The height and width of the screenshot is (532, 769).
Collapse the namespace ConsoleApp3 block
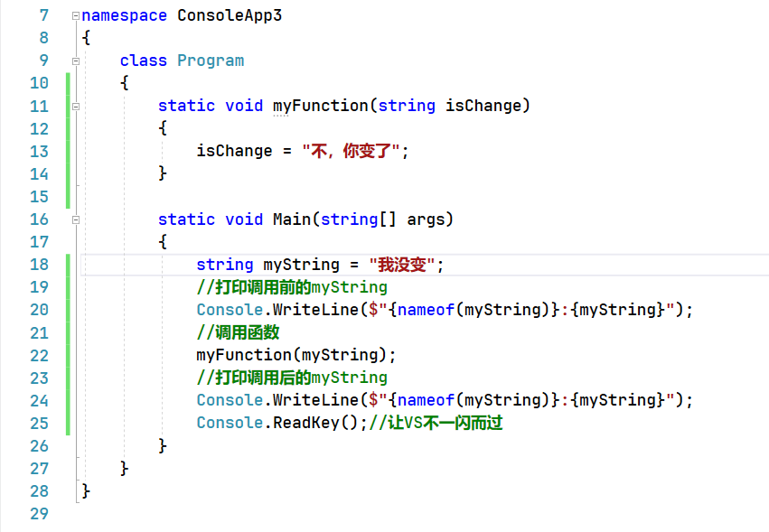(76, 15)
